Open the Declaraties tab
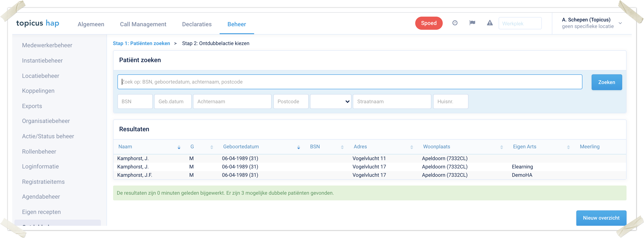 pyautogui.click(x=197, y=24)
